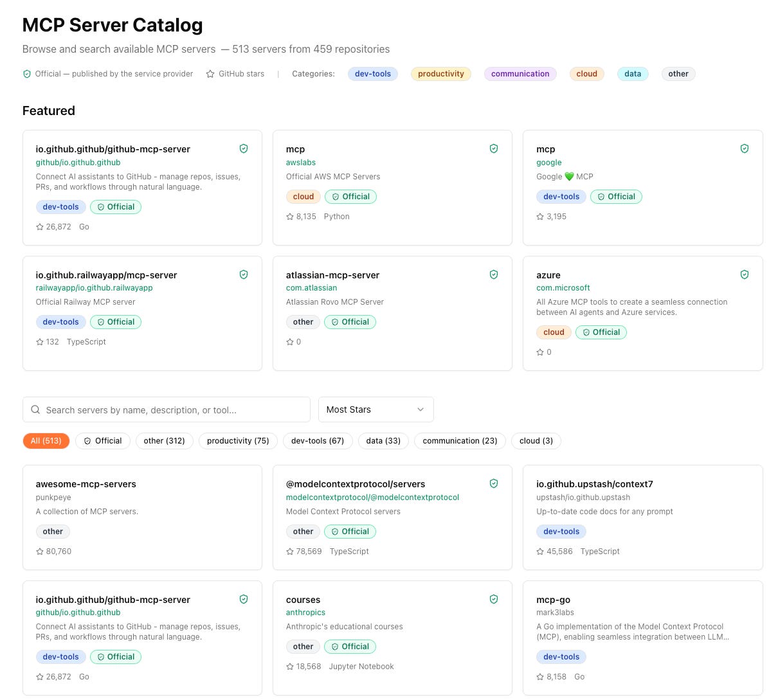The image size is (778, 700).
Task: Click the upstash/io.github.upstash author text
Action: [583, 498]
